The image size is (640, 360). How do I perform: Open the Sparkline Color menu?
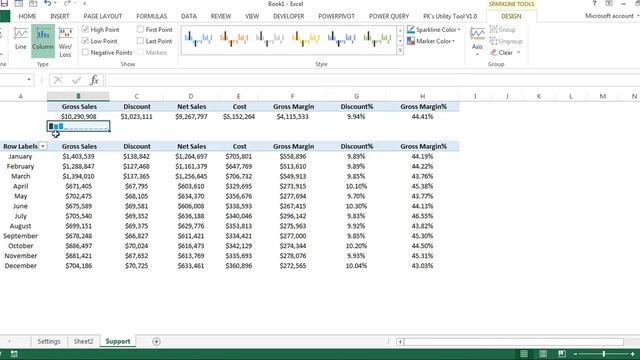tap(433, 30)
